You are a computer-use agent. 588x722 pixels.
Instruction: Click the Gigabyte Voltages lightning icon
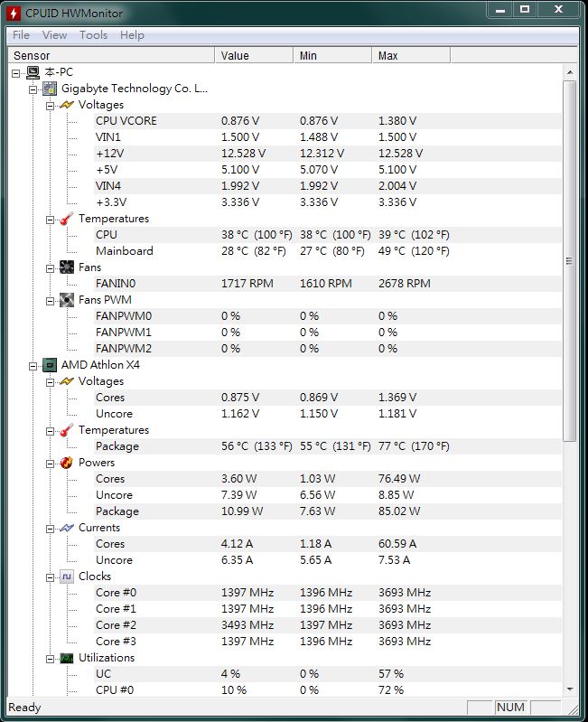[x=67, y=105]
